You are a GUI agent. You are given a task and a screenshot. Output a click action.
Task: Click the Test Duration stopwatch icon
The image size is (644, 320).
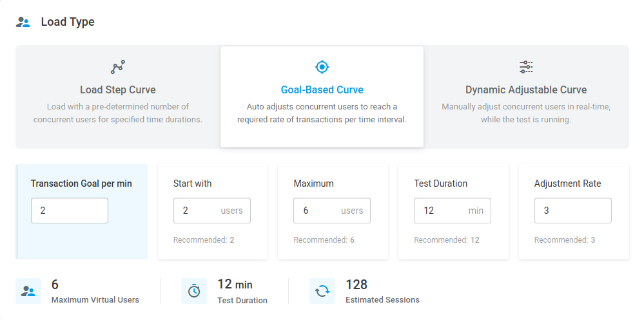click(194, 291)
